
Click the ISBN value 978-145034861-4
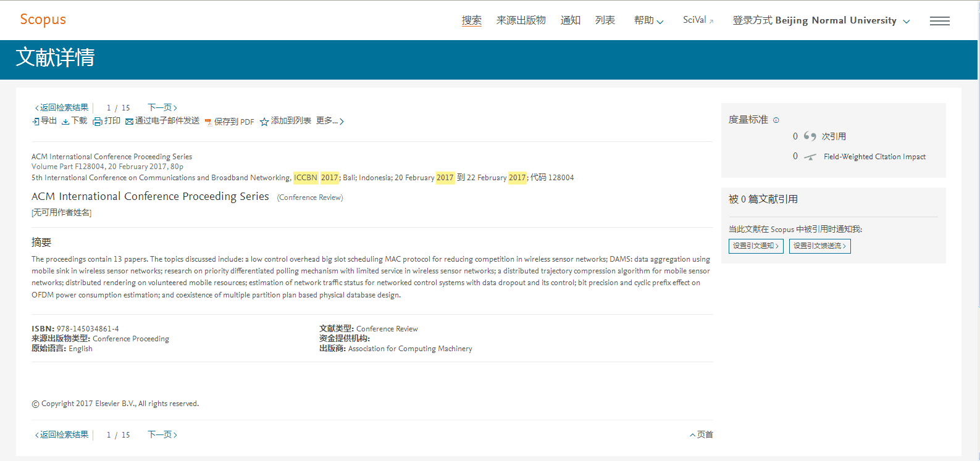88,329
